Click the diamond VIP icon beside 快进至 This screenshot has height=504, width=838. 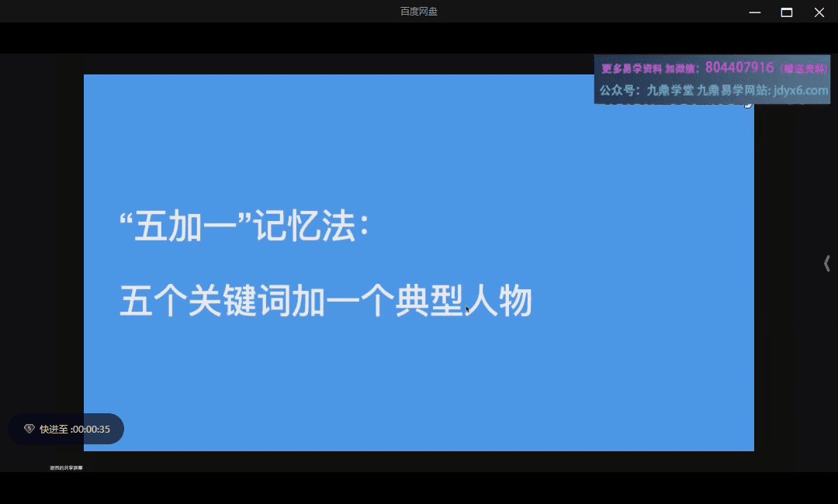coord(29,429)
